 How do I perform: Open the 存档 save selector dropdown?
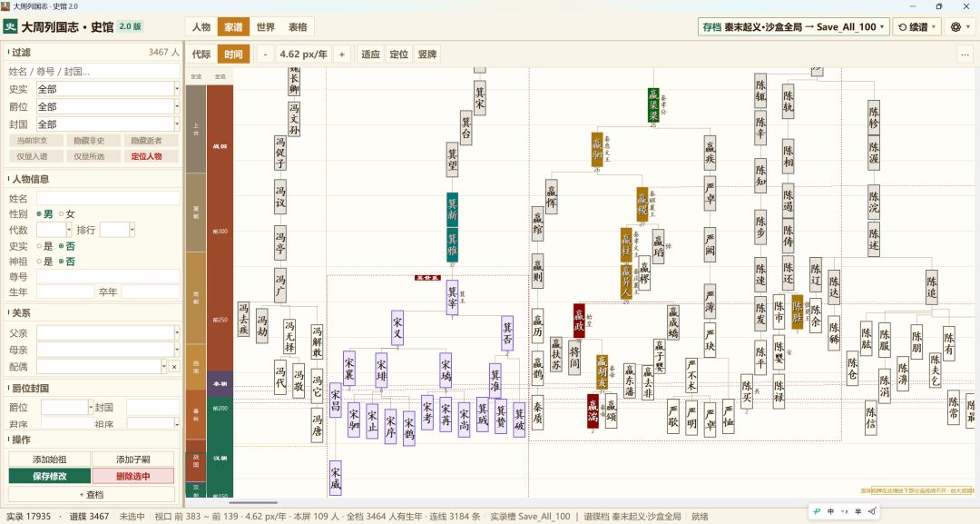[794, 27]
